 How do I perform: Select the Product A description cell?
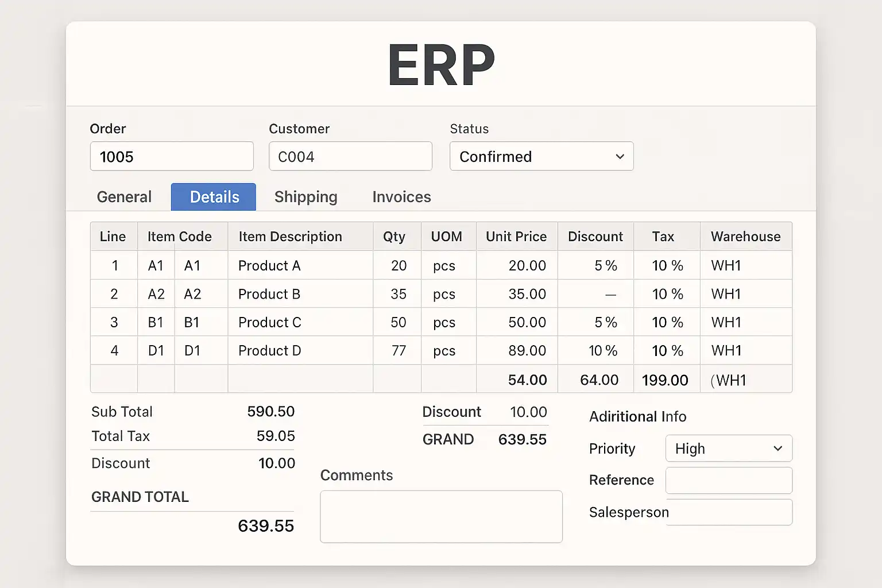point(300,265)
